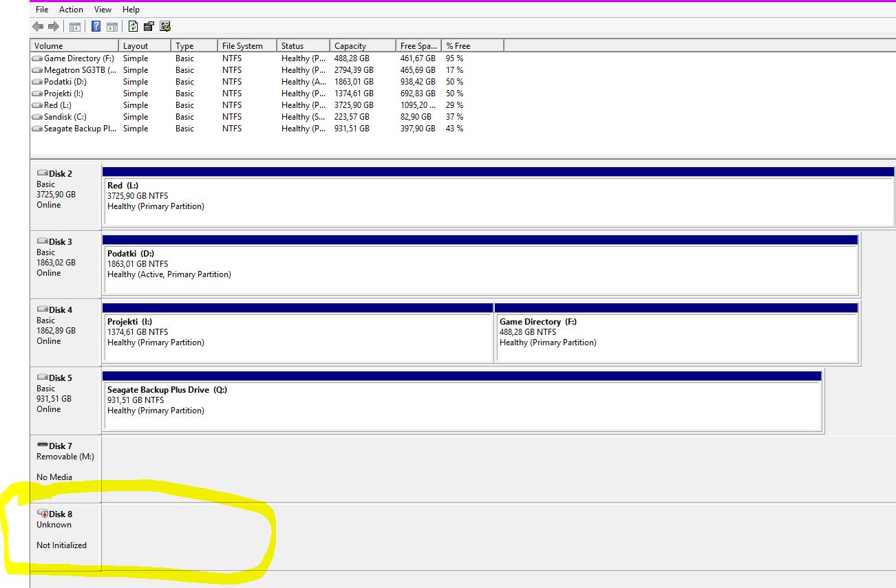The height and width of the screenshot is (588, 896).
Task: Click the Disk 4 drive icon
Action: click(42, 309)
